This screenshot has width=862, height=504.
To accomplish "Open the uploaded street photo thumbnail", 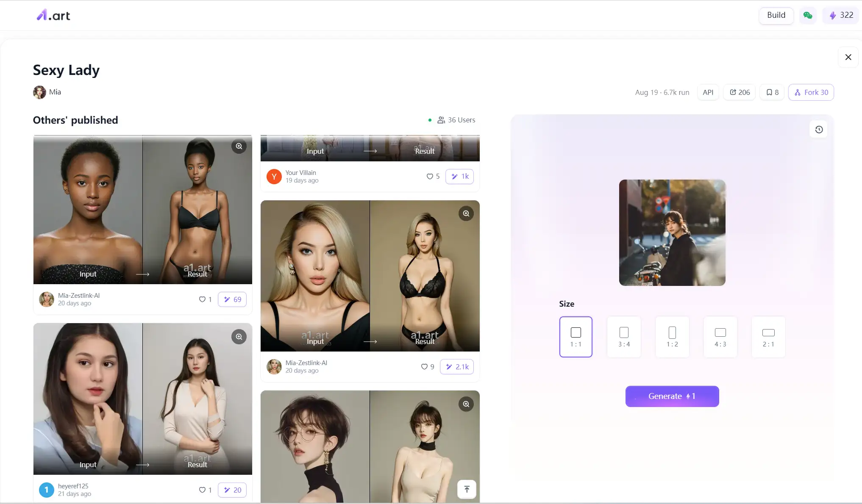I will pyautogui.click(x=672, y=233).
